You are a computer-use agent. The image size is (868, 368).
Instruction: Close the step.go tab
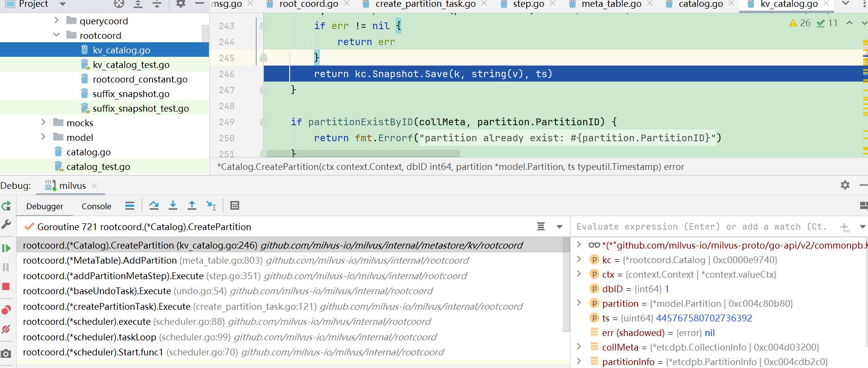(x=554, y=4)
